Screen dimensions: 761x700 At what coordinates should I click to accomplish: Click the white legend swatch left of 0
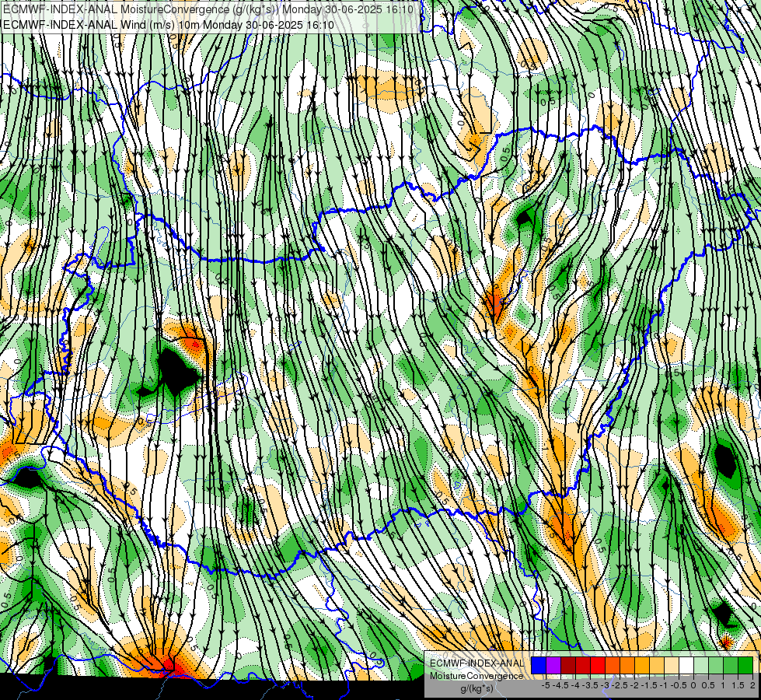coord(686,665)
